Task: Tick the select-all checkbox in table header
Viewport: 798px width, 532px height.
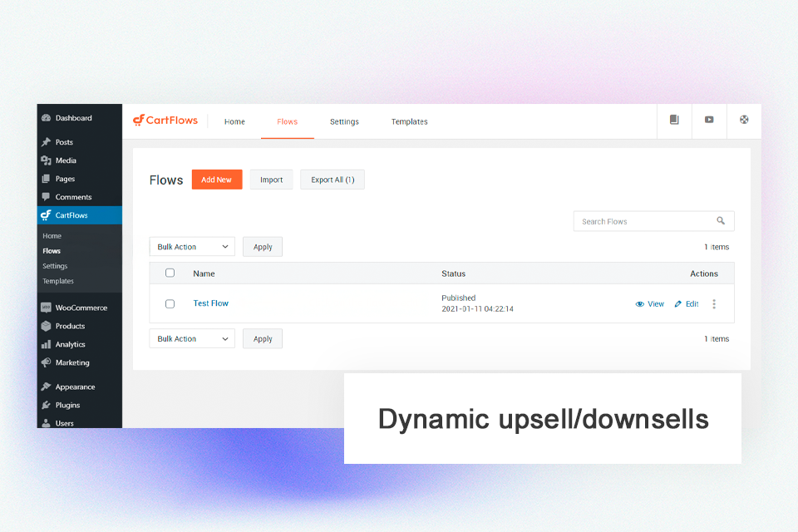Action: pos(170,273)
